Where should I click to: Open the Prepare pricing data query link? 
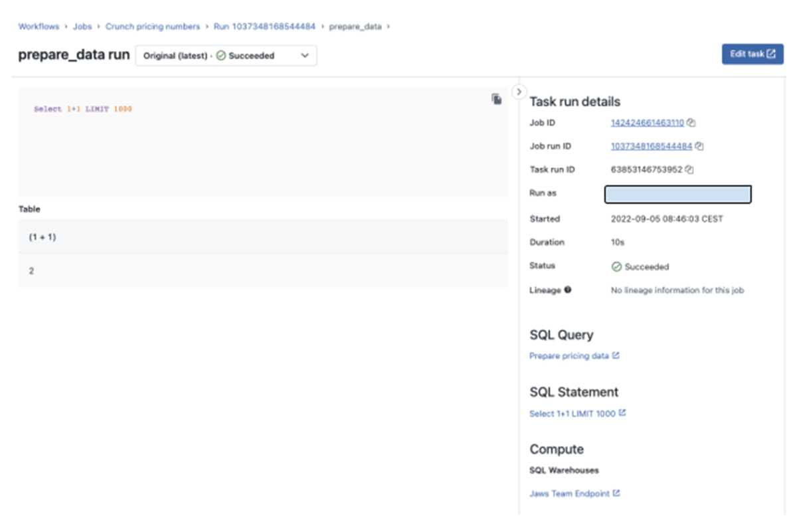pyautogui.click(x=569, y=356)
